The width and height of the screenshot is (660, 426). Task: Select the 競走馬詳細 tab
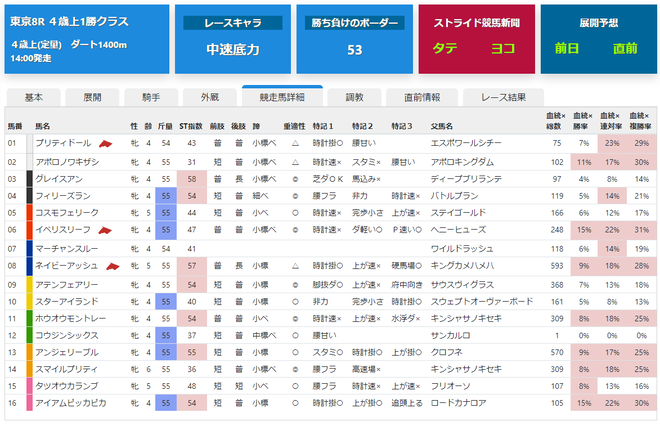pyautogui.click(x=282, y=97)
